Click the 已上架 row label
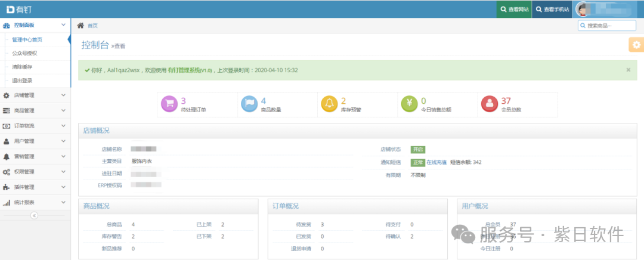This screenshot has width=644, height=260. coord(204,225)
